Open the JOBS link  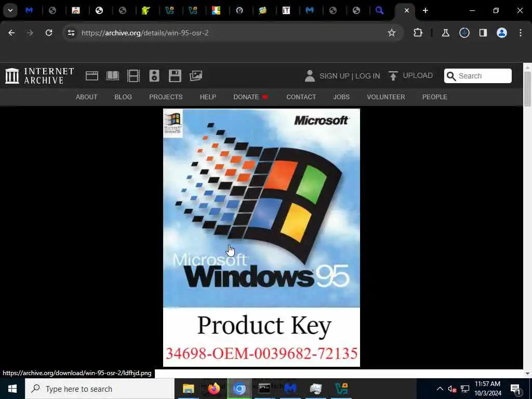[341, 97]
